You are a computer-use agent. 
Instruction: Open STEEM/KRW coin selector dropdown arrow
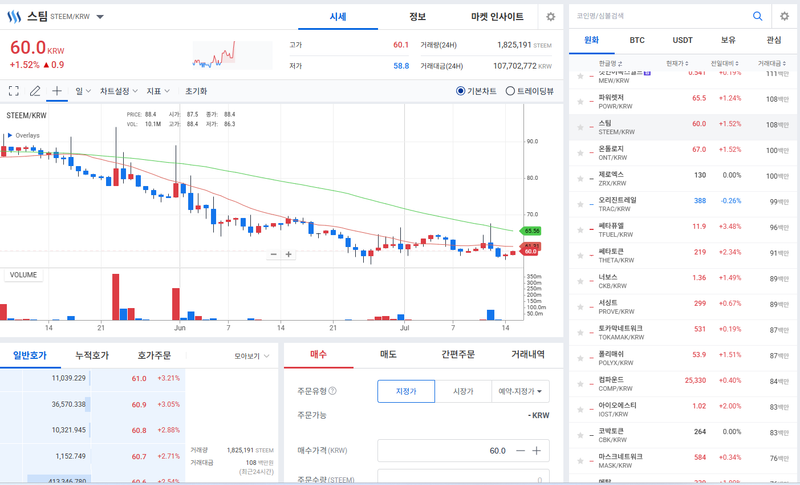click(100, 17)
